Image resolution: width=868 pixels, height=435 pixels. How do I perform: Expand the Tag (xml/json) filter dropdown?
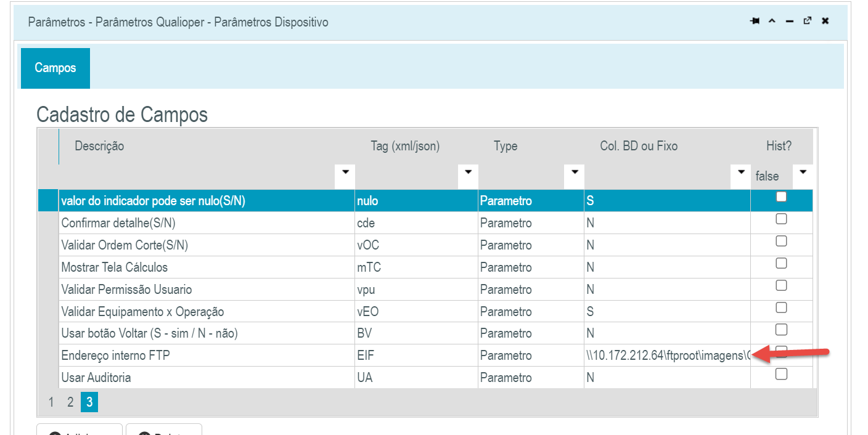[469, 171]
